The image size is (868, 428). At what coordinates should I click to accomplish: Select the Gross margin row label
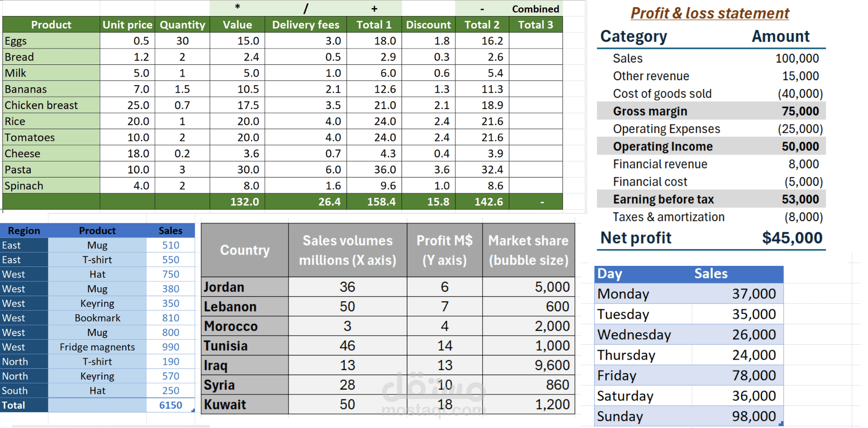(650, 111)
